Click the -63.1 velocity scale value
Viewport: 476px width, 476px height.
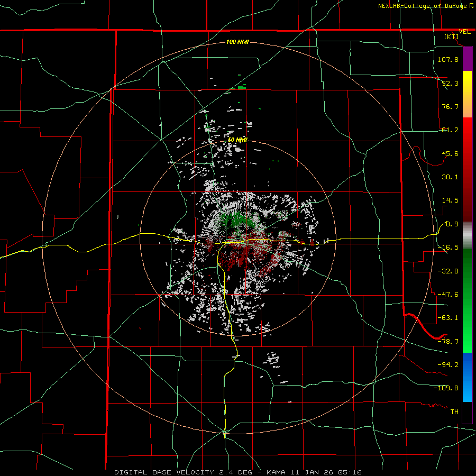tap(448, 318)
